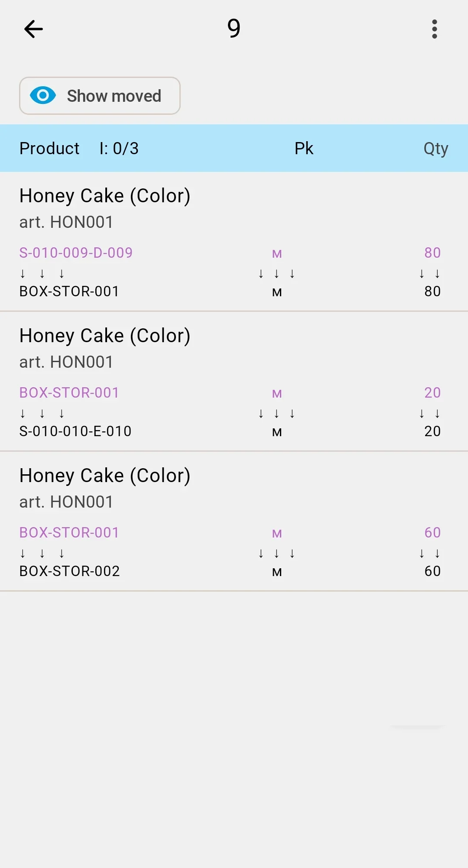Click the Pk column header
Screen dimensions: 468x868
[x=304, y=148]
